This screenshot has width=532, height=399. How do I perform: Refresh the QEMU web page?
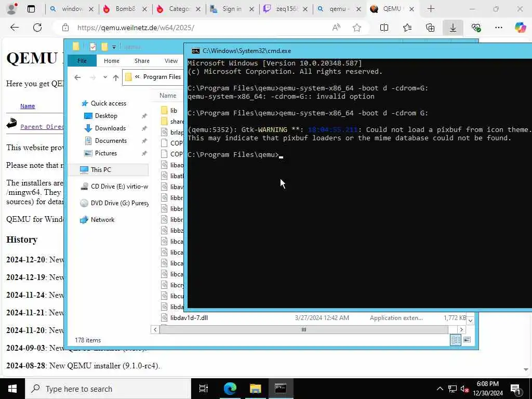[x=37, y=28]
